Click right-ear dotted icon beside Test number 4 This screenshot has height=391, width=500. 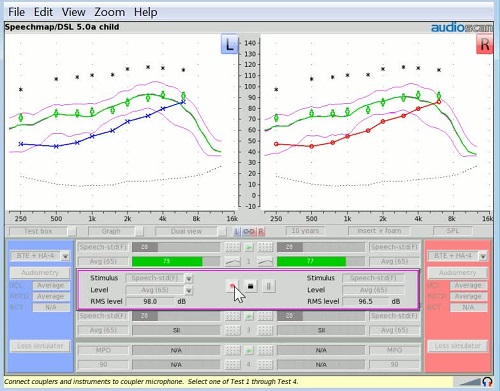[265, 365]
